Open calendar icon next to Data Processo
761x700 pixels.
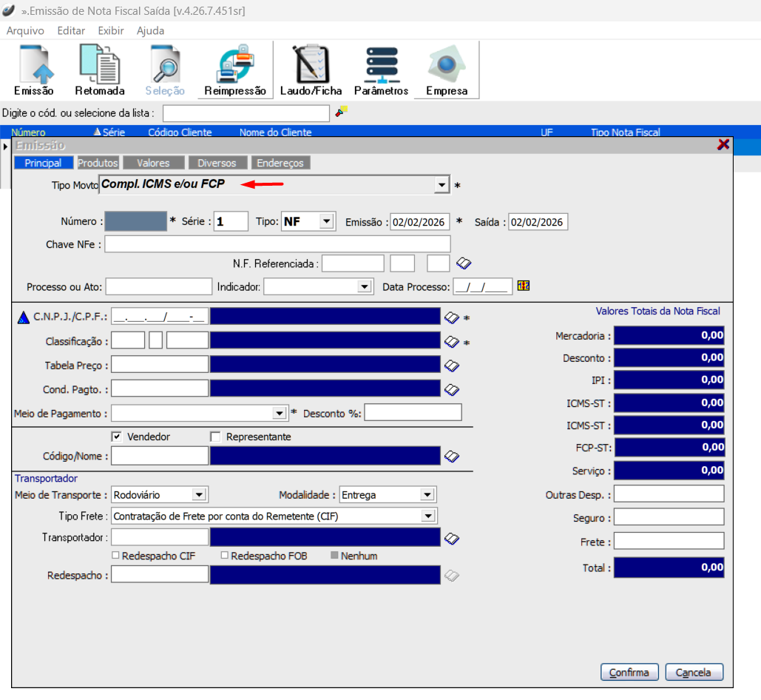pos(524,286)
